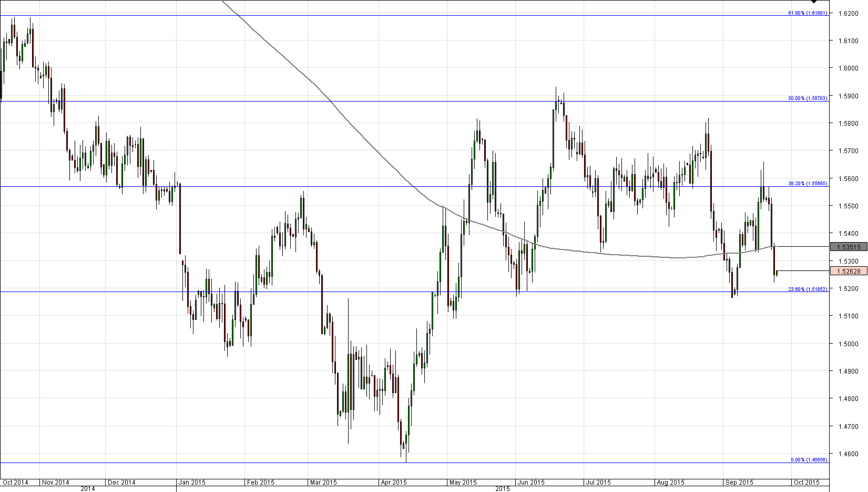Click the Dec 2014 date label
Viewport: 868px width, 492px height.
tap(121, 482)
